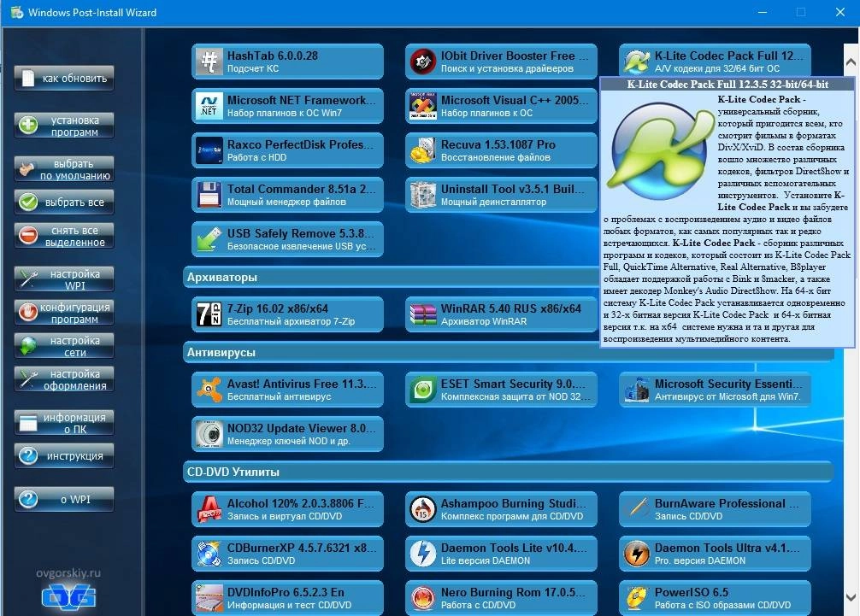Open 'информация о ПК' panel
The height and width of the screenshot is (616, 860).
coord(64,423)
